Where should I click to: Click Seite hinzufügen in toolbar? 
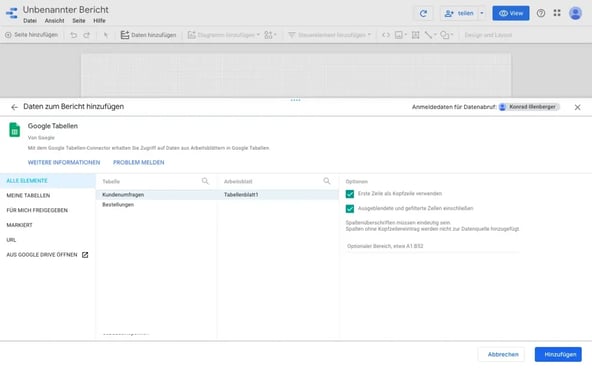31,35
